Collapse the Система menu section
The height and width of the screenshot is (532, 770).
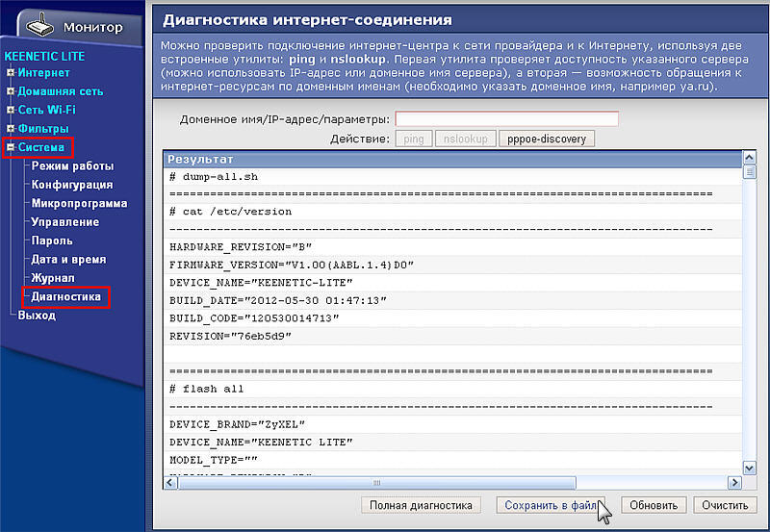(11, 147)
